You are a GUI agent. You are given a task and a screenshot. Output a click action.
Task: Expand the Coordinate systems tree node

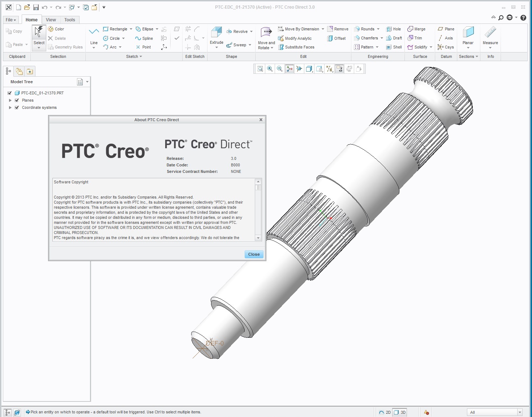[10, 107]
